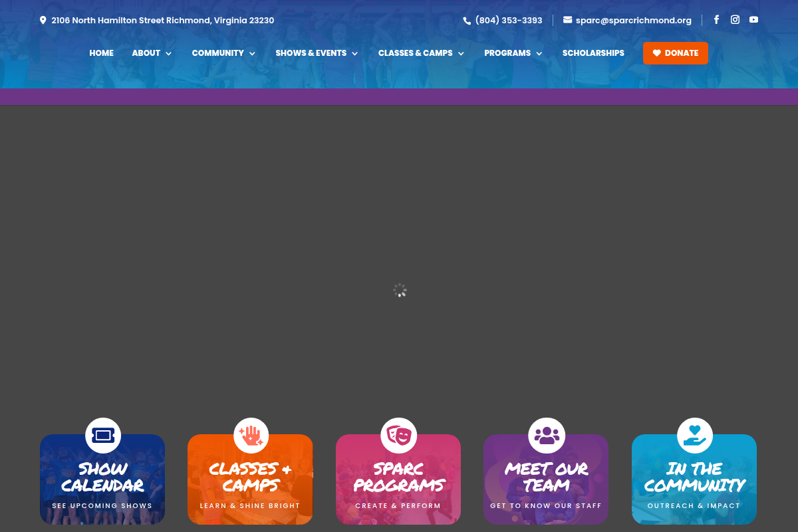
Task: Expand the SHOWS & EVENTS dropdown
Action: coord(354,54)
